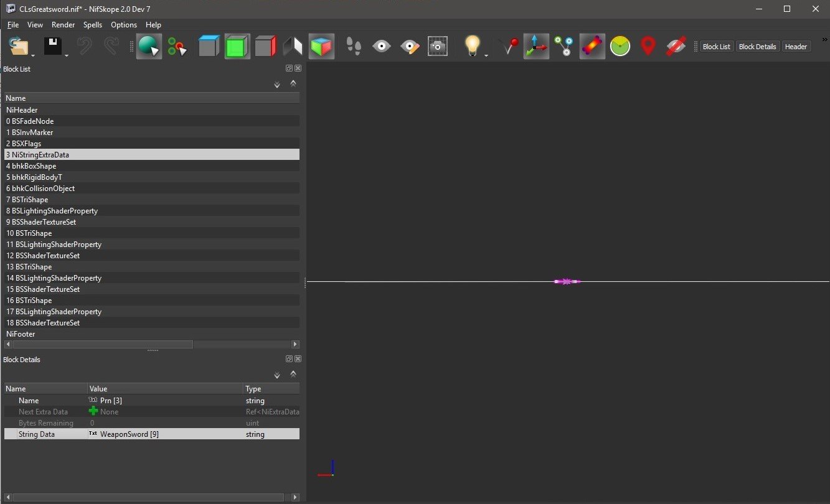The width and height of the screenshot is (830, 504).
Task: Toggle the green circle constraints icon
Action: point(620,47)
